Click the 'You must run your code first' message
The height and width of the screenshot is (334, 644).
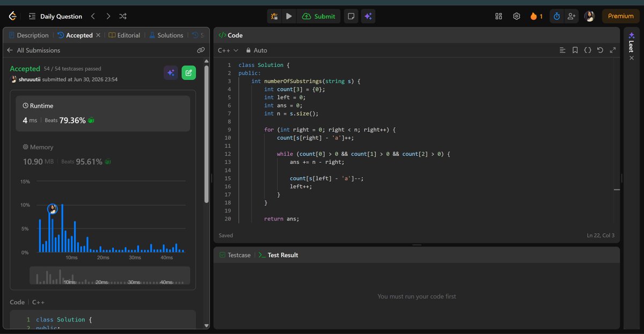[417, 296]
